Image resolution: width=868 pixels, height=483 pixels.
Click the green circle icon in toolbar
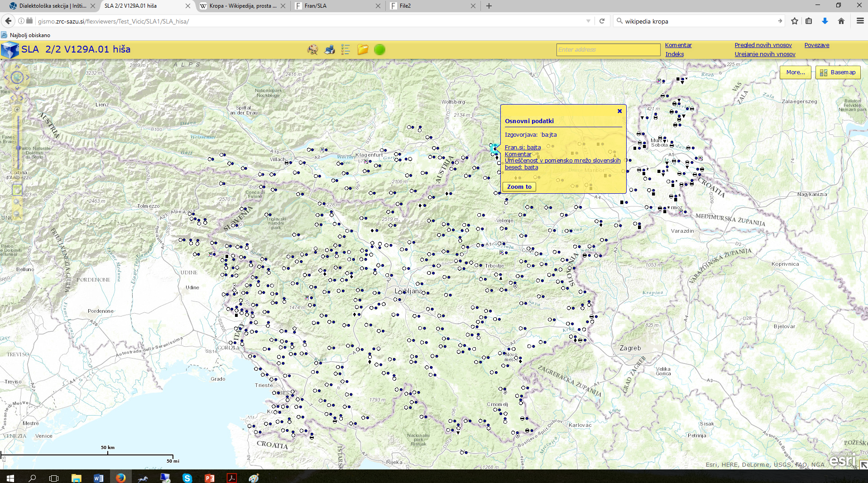(x=380, y=50)
